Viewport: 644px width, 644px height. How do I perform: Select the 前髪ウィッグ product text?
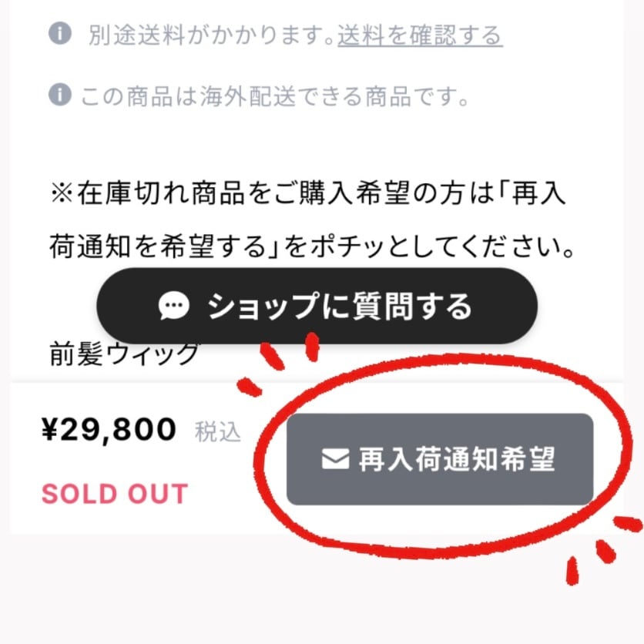point(124,354)
